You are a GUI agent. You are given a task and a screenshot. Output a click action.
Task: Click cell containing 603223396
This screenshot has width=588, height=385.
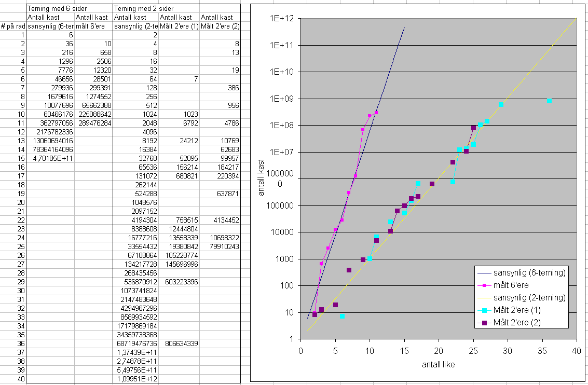point(179,282)
